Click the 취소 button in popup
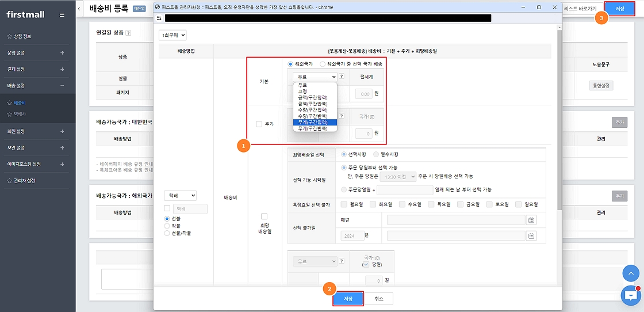Viewport: 644px width, 312px height. coord(378,299)
